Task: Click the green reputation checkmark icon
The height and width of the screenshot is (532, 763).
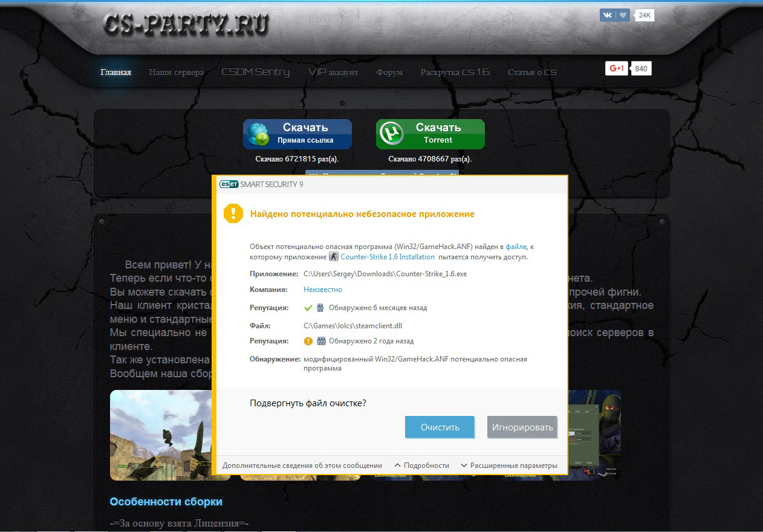Action: 308,308
